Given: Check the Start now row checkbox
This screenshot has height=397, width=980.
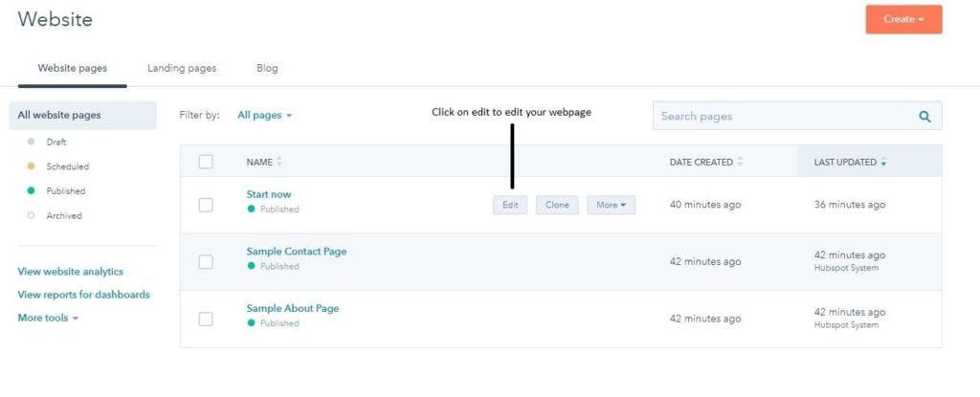Looking at the screenshot, I should click(206, 205).
